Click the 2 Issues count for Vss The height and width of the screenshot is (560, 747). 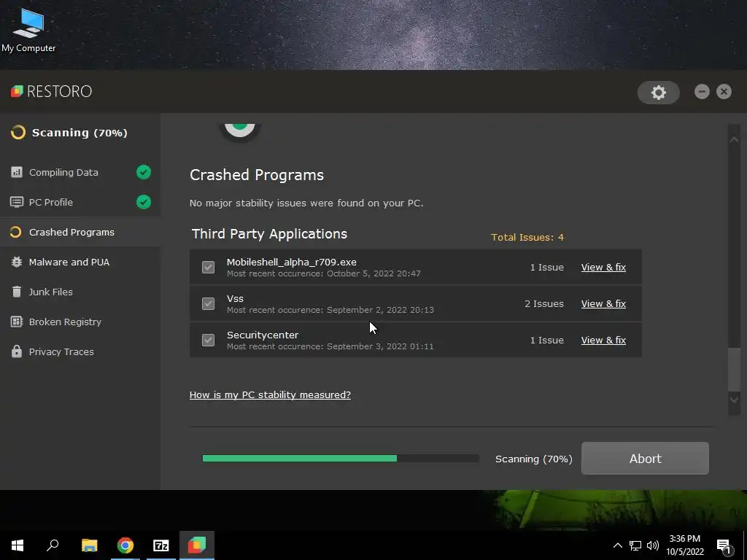pyautogui.click(x=544, y=303)
